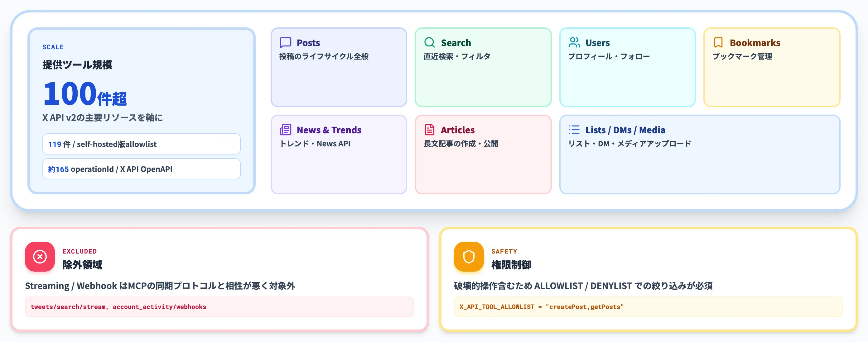
Task: Click the ALLOWLIST / DENYLIST explanation sentence
Action: pyautogui.click(x=583, y=286)
